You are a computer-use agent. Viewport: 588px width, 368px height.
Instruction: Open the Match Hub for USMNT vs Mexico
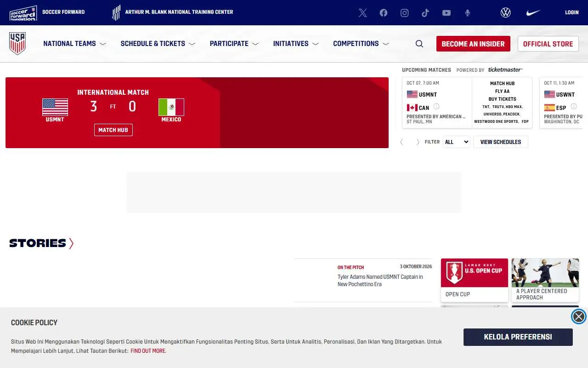coord(113,130)
